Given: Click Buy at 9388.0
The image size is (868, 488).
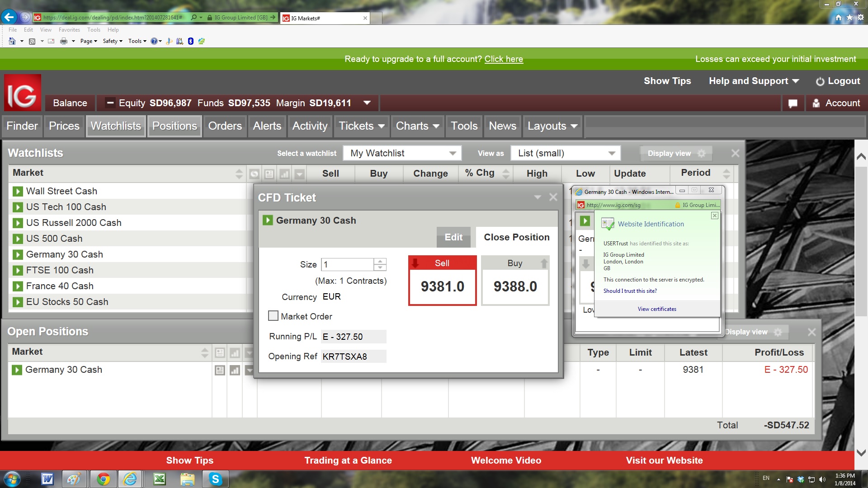Looking at the screenshot, I should [x=515, y=281].
